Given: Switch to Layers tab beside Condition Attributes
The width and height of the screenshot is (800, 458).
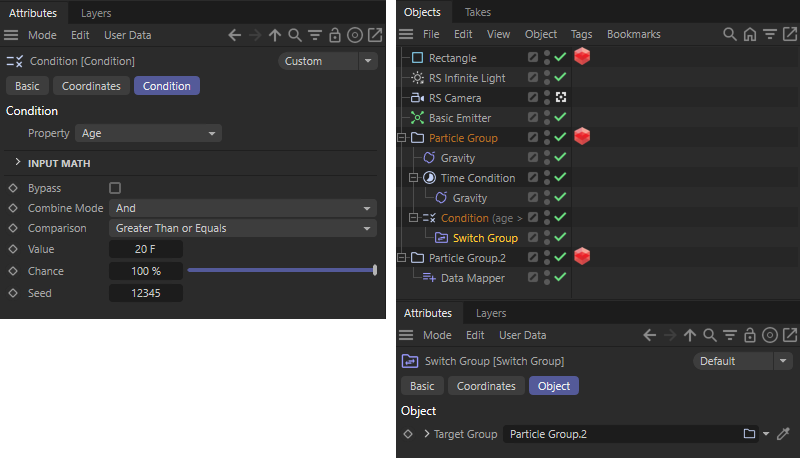Looking at the screenshot, I should (96, 13).
